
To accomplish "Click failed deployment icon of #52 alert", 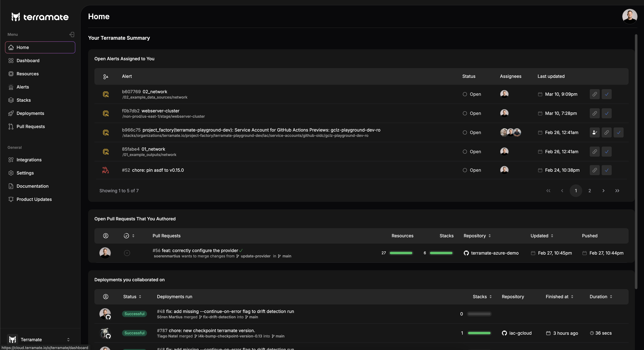I will point(106,170).
